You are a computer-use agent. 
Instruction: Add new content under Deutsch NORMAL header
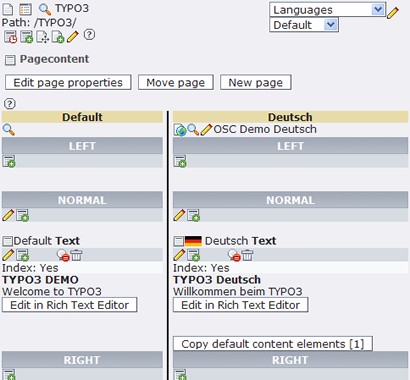click(194, 216)
